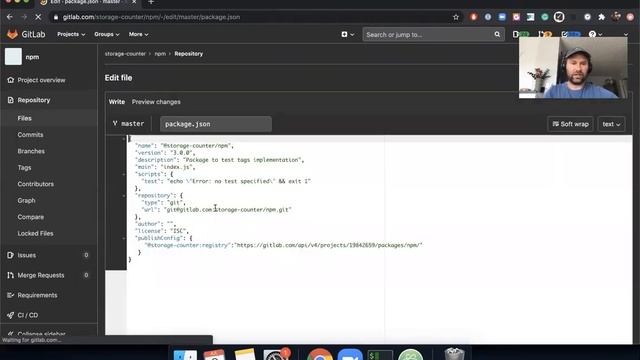Open Trash from the dock
This screenshot has height=360, width=640.
click(454, 354)
